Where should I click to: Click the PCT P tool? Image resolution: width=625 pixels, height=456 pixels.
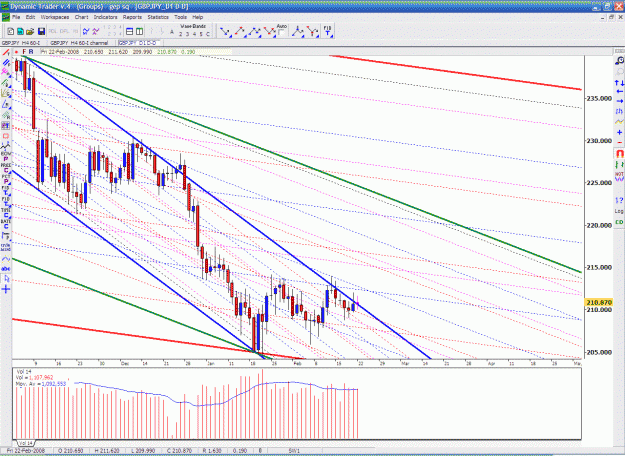[6, 179]
